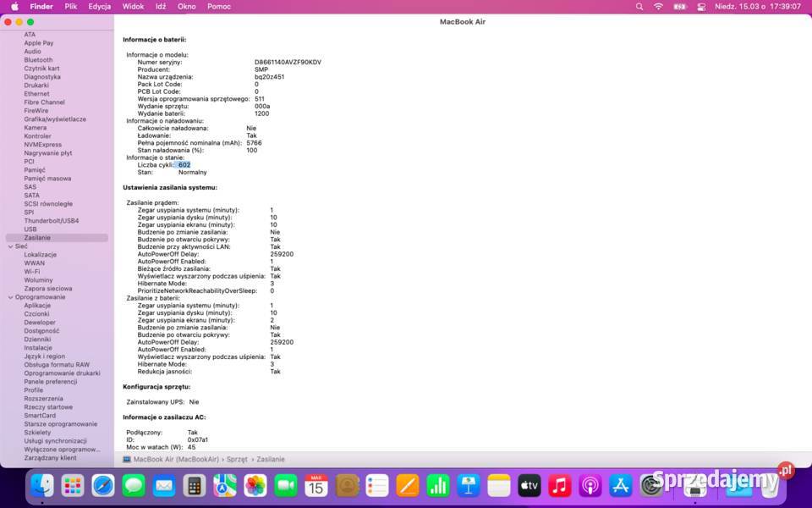
Task: Click the date and time in menu bar
Action: coord(758,7)
